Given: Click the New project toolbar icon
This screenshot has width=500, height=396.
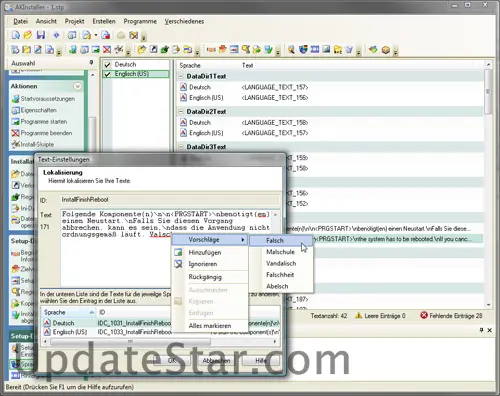Looking at the screenshot, I should click(x=16, y=35).
